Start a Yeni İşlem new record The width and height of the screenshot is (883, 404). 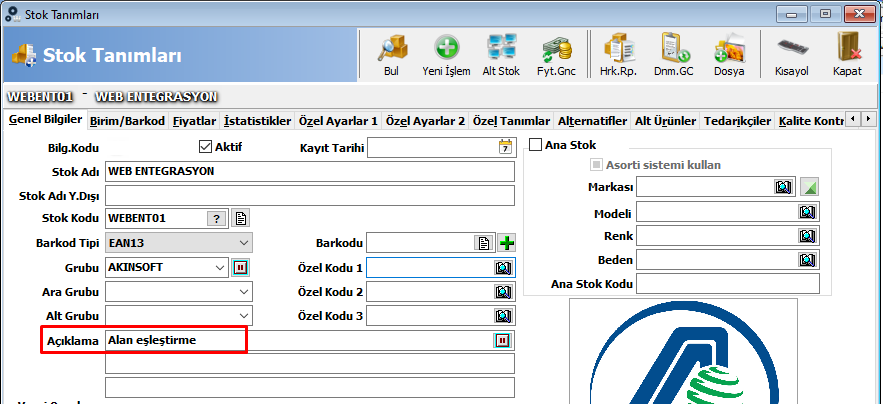(x=446, y=55)
